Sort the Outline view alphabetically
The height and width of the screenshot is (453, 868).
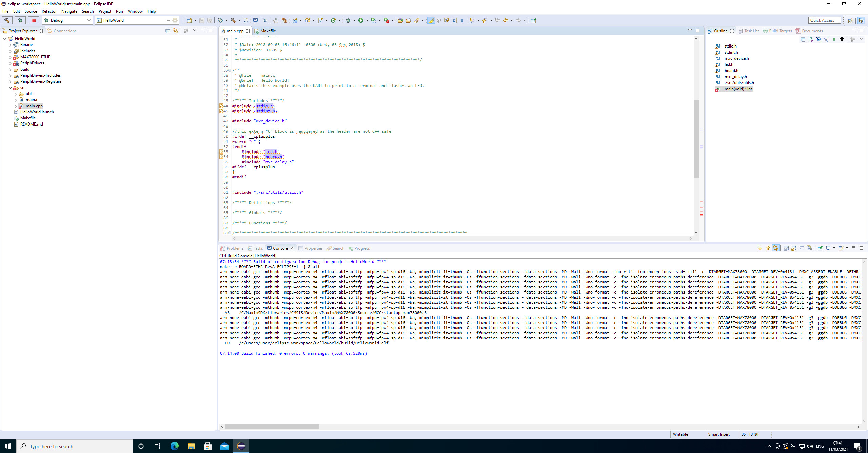[x=811, y=39]
